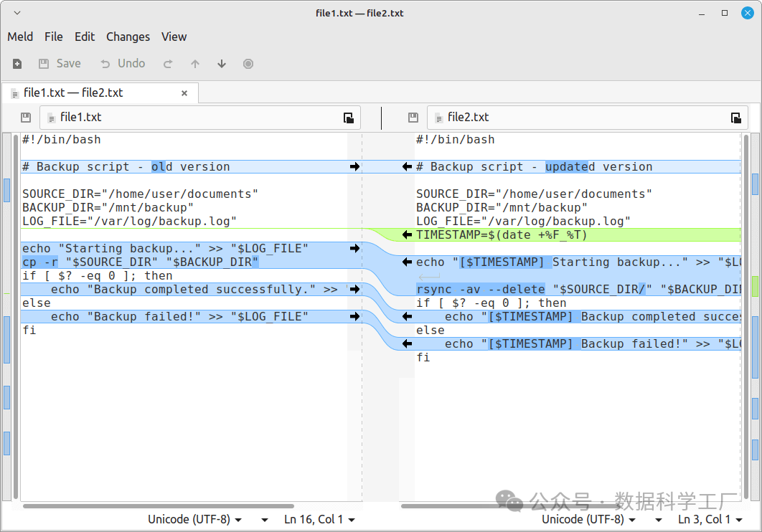Image resolution: width=762 pixels, height=532 pixels.
Task: Open the View menu
Action: [174, 37]
